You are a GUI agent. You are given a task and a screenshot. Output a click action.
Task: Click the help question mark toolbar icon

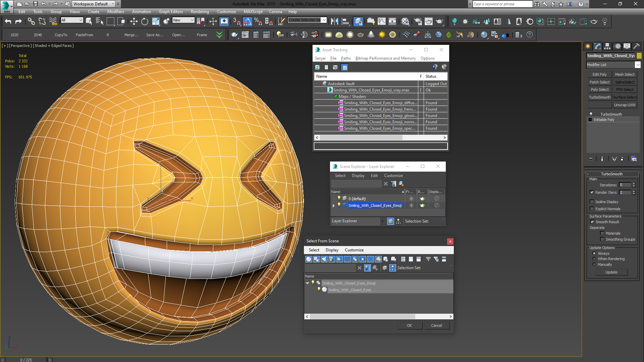pos(530,35)
